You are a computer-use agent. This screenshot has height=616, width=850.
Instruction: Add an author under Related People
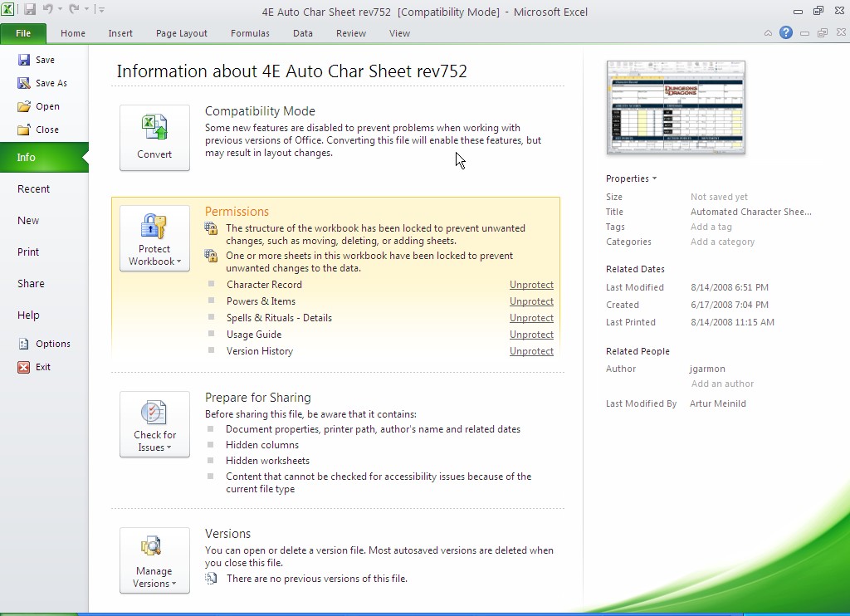pyautogui.click(x=721, y=384)
